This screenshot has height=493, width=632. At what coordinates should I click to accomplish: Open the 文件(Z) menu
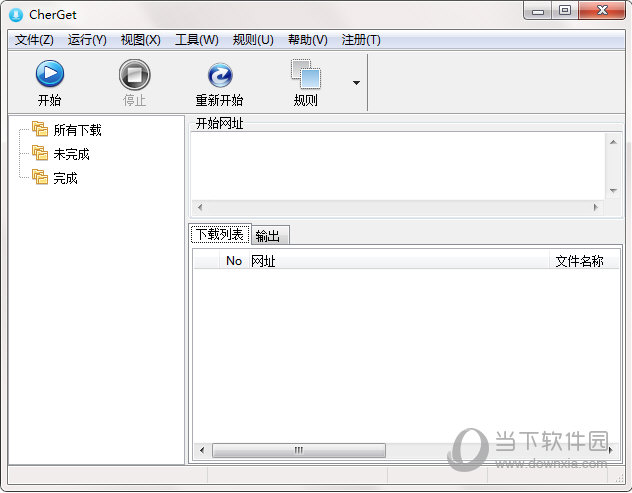(34, 40)
